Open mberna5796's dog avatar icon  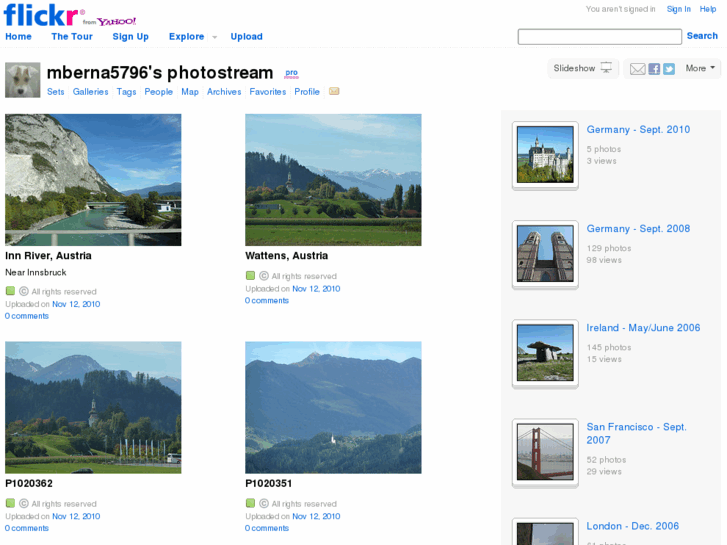pyautogui.click(x=22, y=80)
